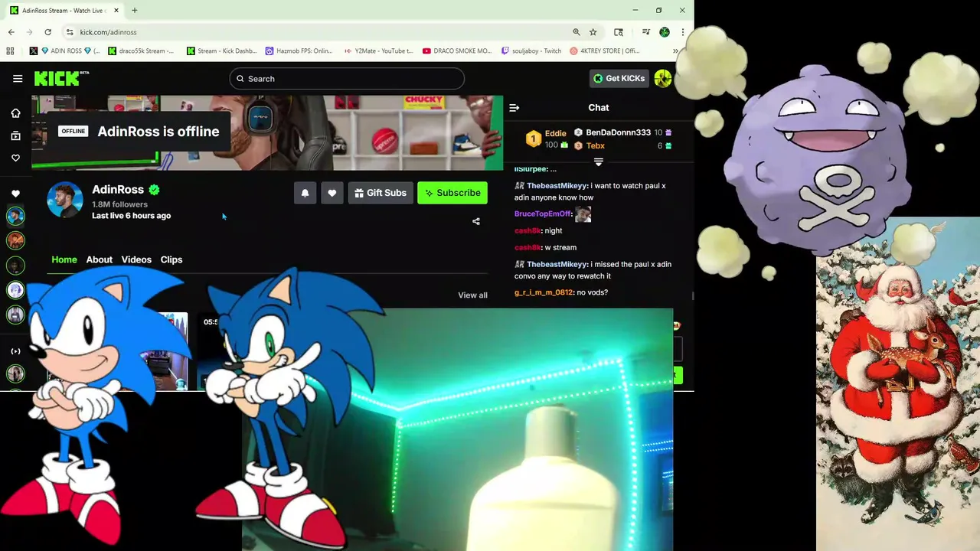Click the Chat panel heading

pyautogui.click(x=599, y=108)
